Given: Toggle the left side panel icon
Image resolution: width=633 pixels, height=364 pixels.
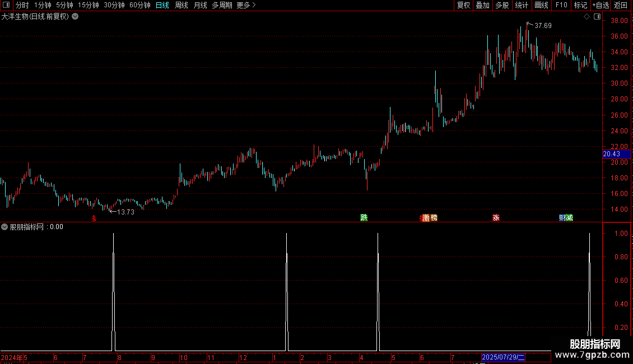Looking at the screenshot, I should coord(6,5).
